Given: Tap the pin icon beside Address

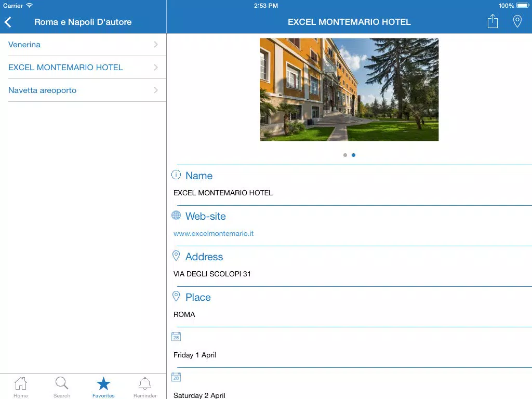Looking at the screenshot, I should [x=176, y=256].
